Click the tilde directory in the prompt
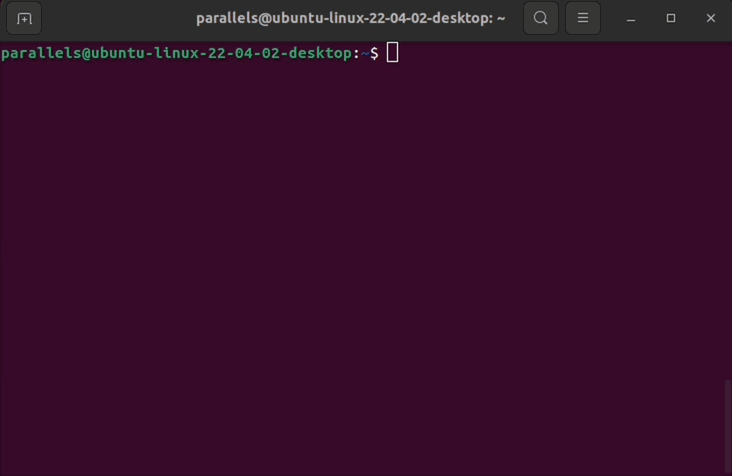732x476 pixels. [x=364, y=53]
